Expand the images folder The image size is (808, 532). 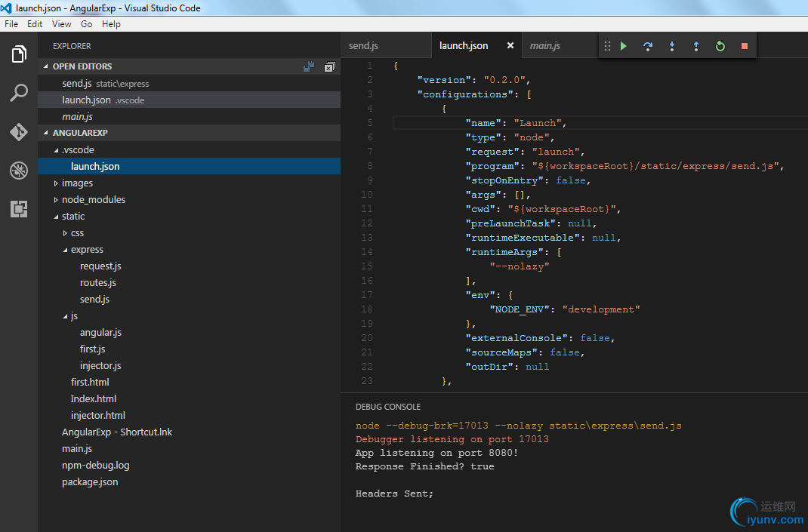77,183
